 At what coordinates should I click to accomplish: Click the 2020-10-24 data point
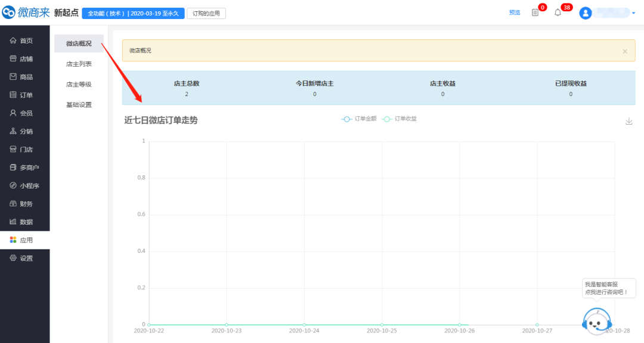point(304,325)
